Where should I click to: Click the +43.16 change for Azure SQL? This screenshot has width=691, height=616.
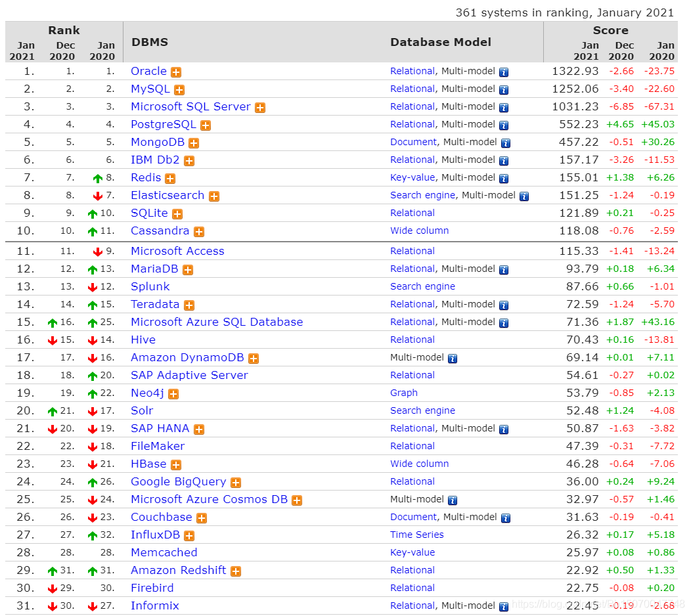point(658,322)
